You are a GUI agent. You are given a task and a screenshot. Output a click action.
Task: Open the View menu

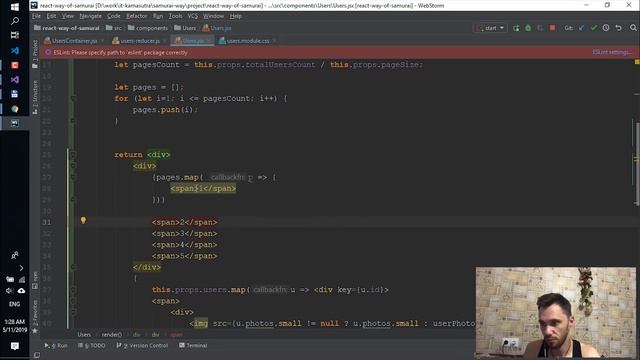click(x=68, y=16)
